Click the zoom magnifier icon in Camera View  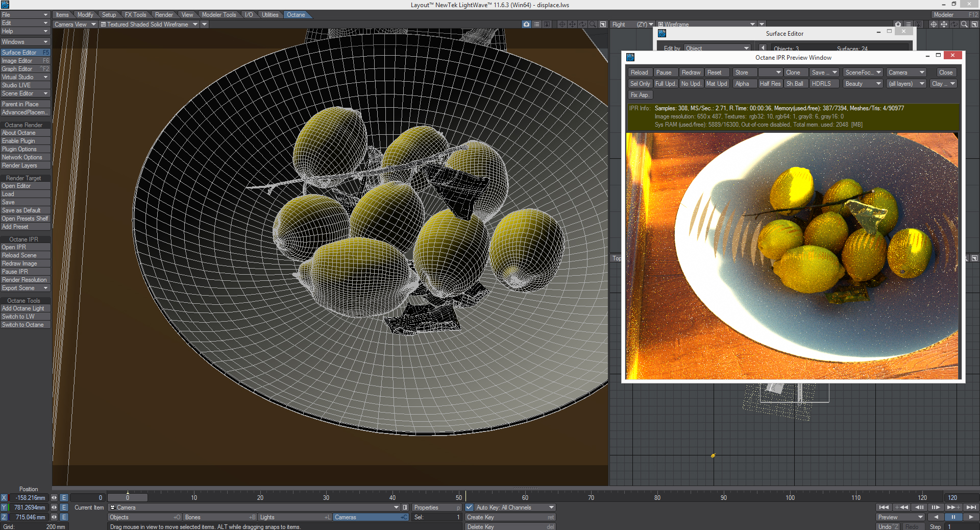tap(593, 25)
